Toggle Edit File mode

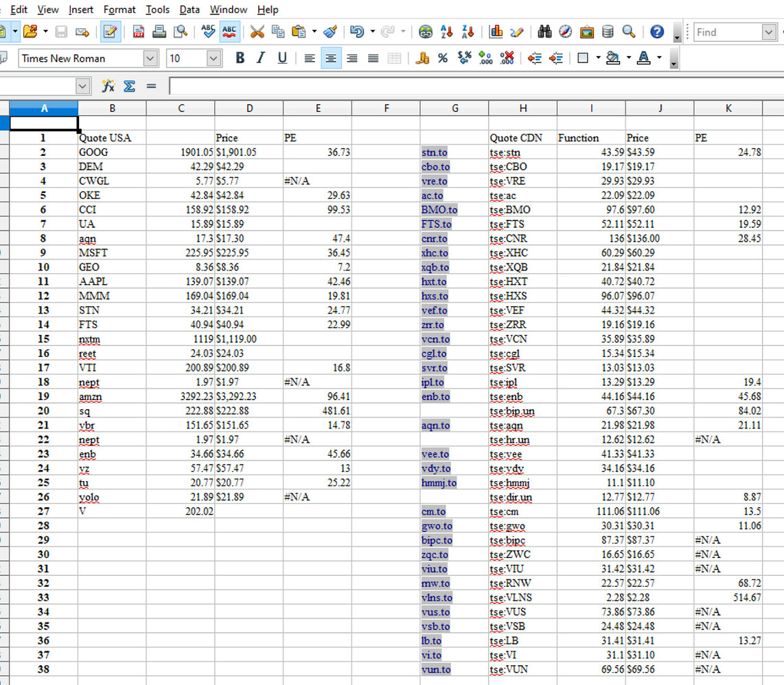coord(109,32)
